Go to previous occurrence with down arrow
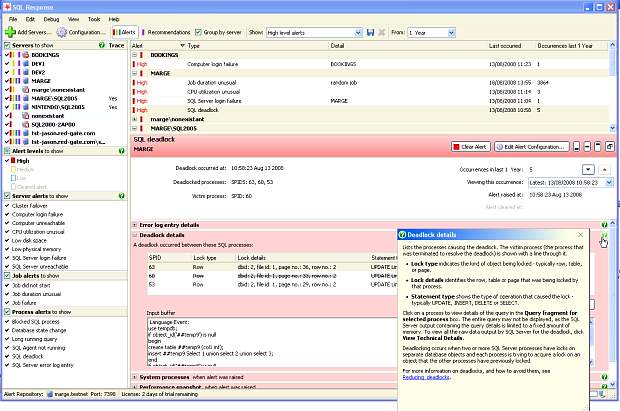Viewport: 620px width, 411px height. [x=589, y=170]
